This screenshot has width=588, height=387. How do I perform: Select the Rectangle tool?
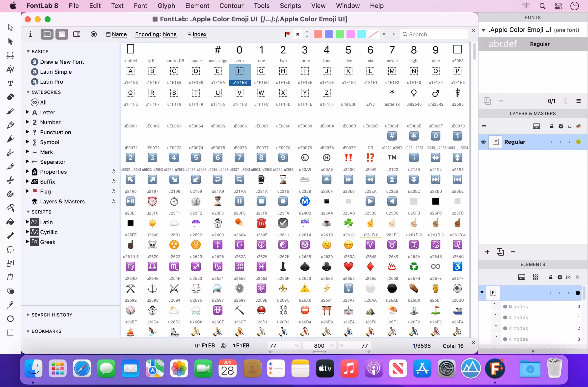coord(10,333)
